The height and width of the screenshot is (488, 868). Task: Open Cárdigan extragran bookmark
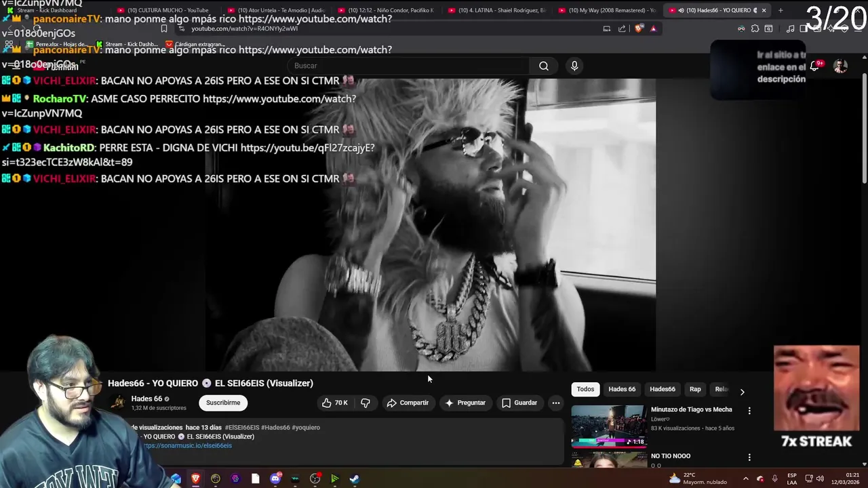coord(195,44)
